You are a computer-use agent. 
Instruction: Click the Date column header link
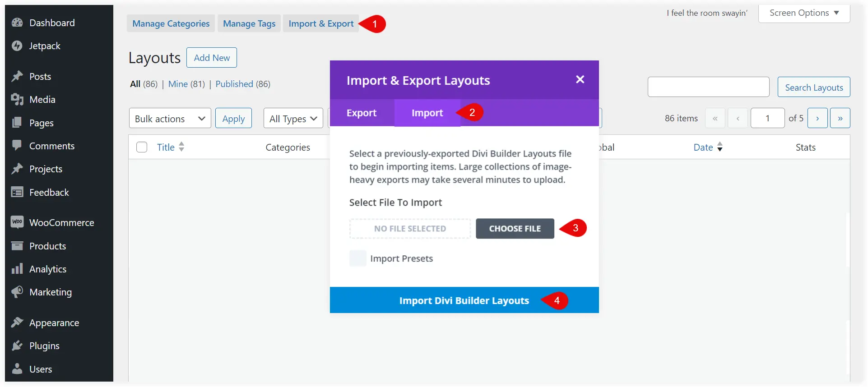pyautogui.click(x=703, y=147)
